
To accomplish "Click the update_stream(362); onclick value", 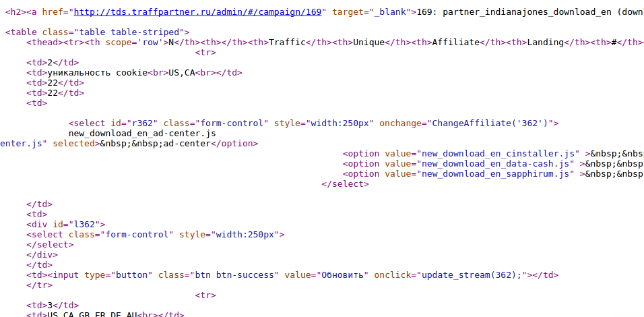I will pos(472,275).
